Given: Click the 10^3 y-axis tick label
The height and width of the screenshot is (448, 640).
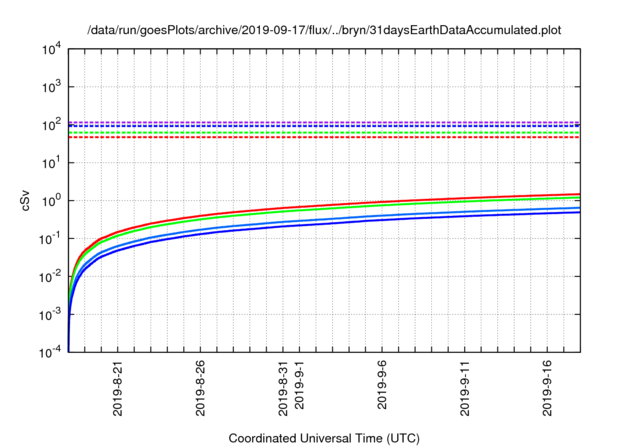Looking at the screenshot, I should pyautogui.click(x=48, y=86).
